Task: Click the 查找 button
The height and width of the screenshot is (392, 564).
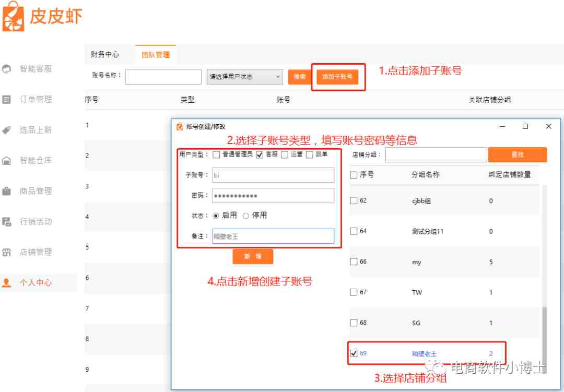Action: point(518,155)
